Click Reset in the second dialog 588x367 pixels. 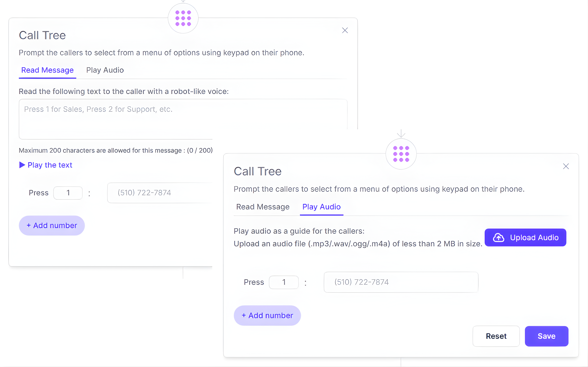[496, 336]
